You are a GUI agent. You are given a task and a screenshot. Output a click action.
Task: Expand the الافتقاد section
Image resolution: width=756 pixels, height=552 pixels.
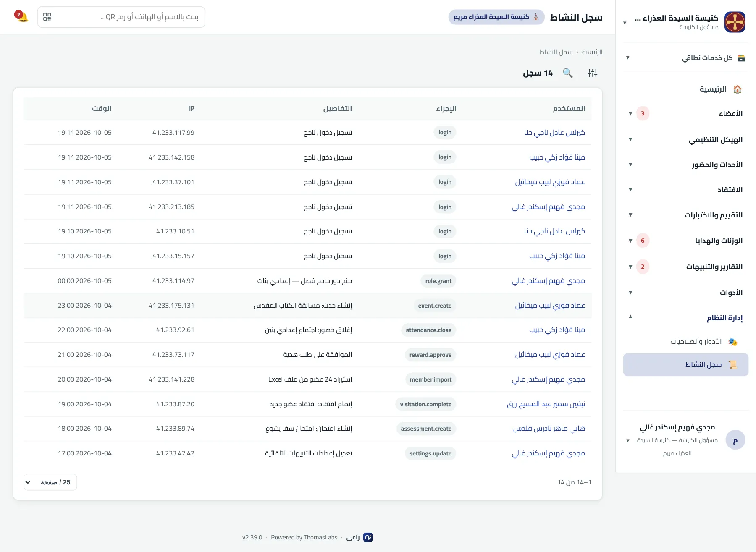[686, 190]
